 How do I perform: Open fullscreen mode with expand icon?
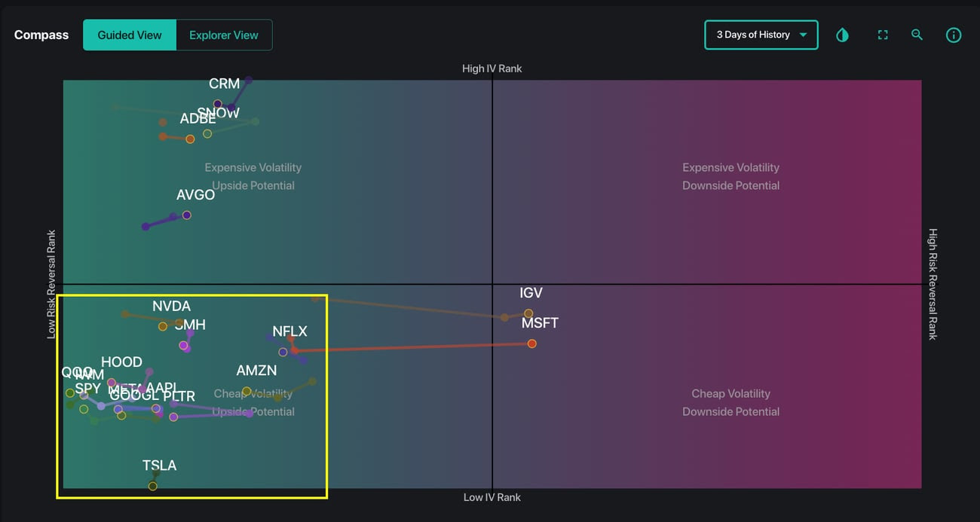[883, 35]
